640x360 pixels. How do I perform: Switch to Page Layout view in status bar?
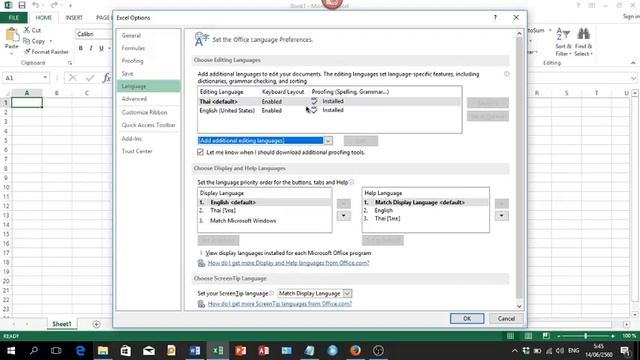coord(528,336)
